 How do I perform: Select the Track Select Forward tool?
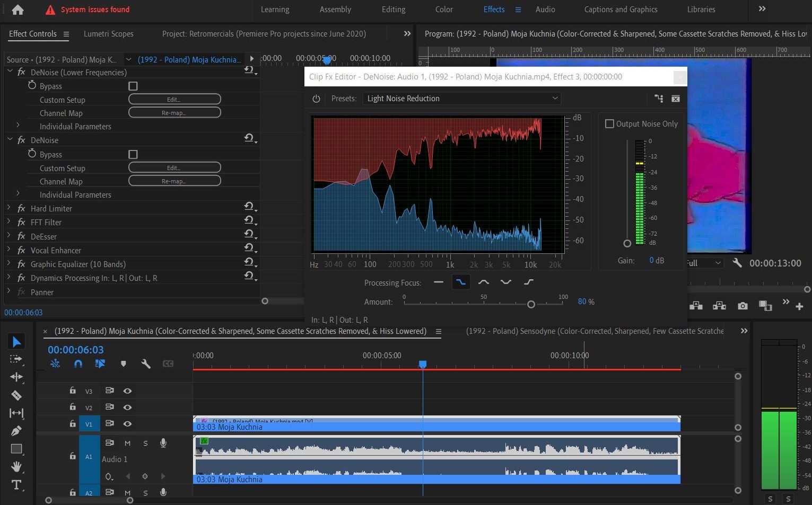coord(16,359)
